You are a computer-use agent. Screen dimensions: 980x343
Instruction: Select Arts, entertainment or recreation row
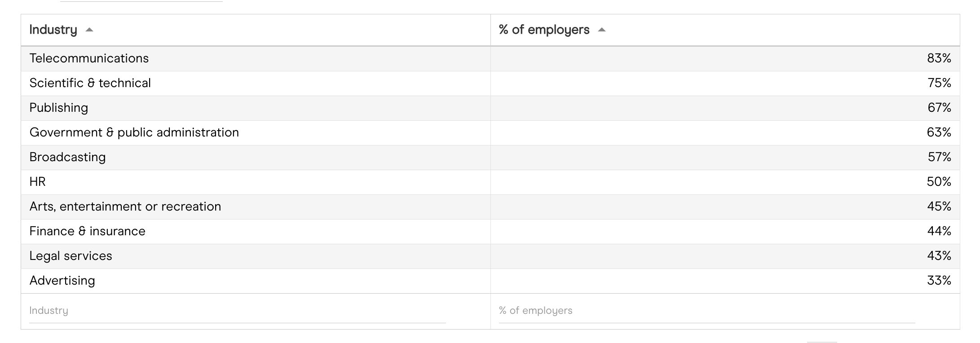click(125, 207)
